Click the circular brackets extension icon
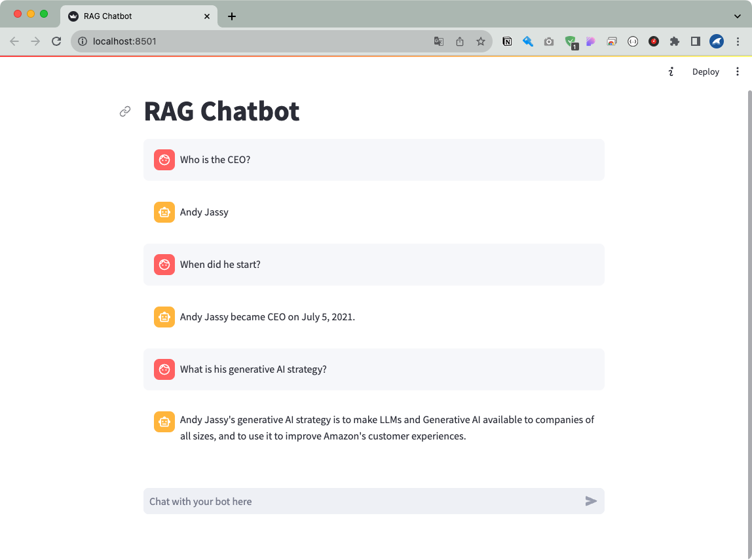752x560 pixels. click(633, 41)
